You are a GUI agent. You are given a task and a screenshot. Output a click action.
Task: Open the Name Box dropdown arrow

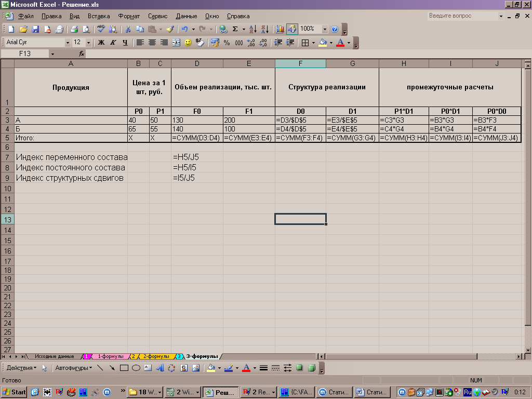click(52, 54)
